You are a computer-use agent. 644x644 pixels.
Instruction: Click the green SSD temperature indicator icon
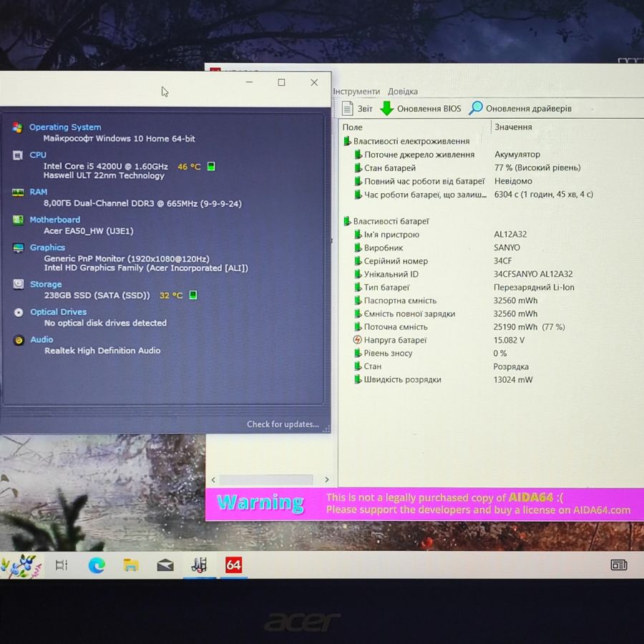click(x=193, y=295)
